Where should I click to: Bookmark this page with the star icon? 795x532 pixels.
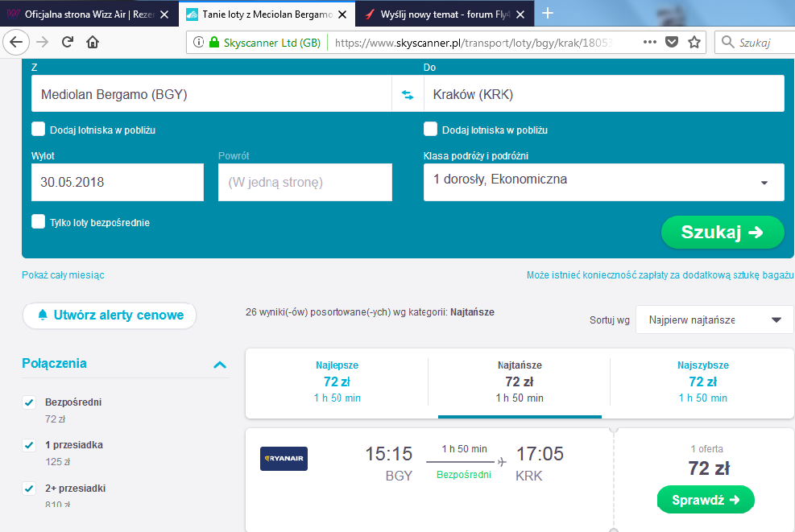(694, 42)
